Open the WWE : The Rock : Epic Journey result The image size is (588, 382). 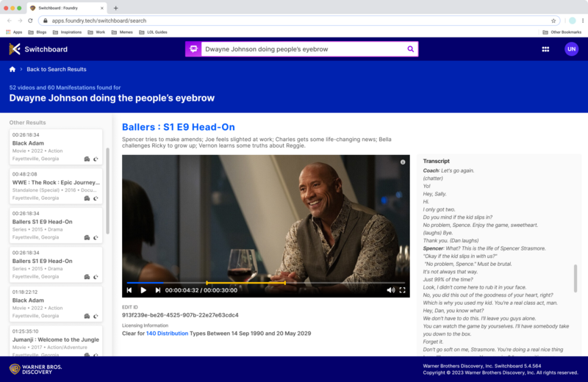(x=56, y=187)
